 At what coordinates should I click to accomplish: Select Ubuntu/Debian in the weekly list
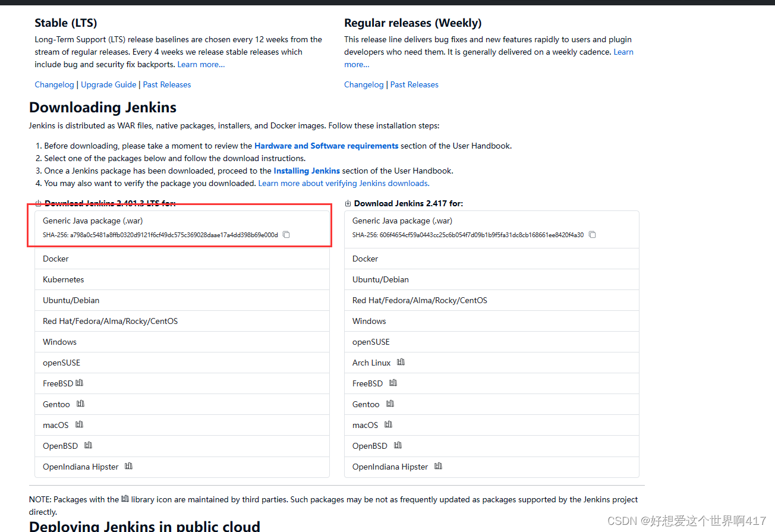click(492, 279)
